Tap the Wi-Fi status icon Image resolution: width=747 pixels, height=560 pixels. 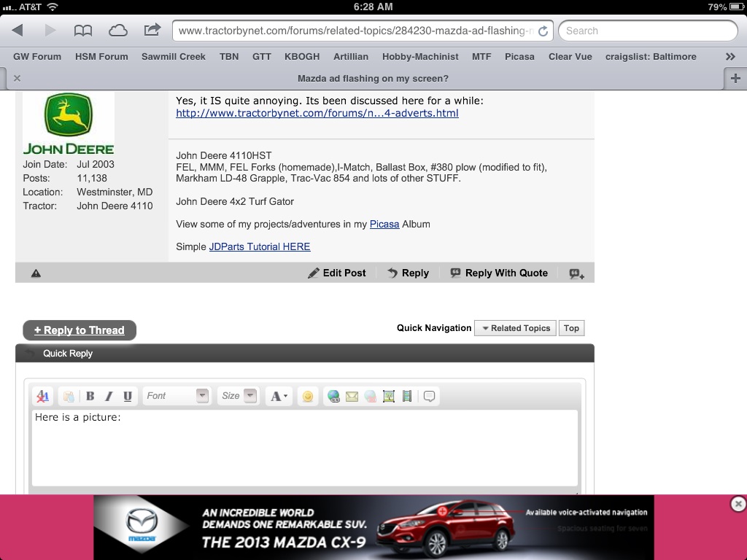click(53, 7)
